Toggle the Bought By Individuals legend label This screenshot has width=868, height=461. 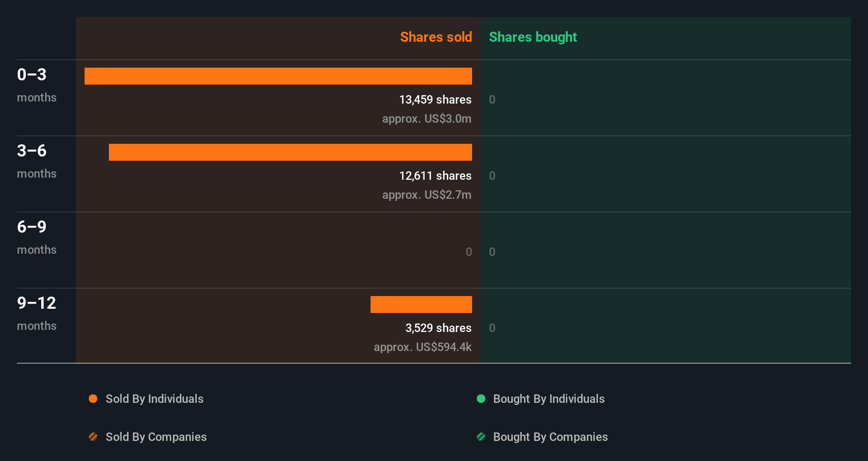(549, 399)
